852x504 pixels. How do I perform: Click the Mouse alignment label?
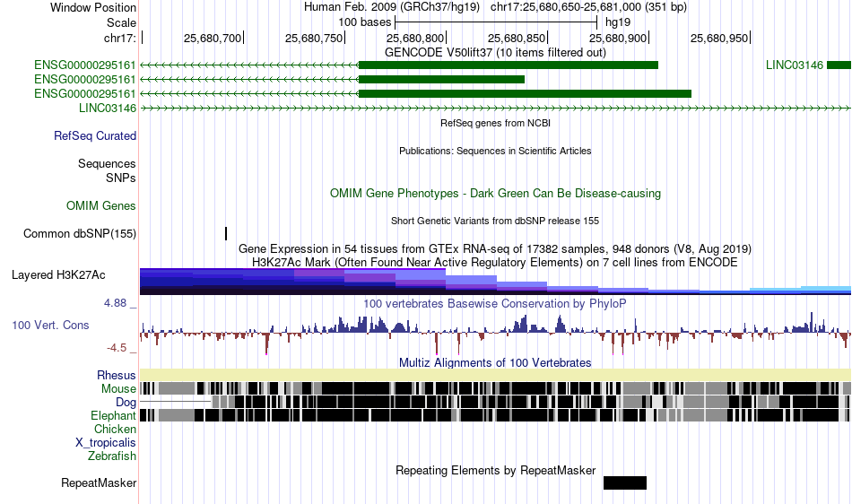tap(118, 389)
